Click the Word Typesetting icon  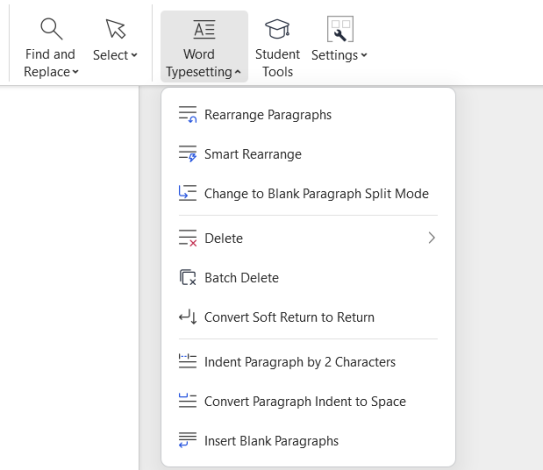(x=204, y=29)
